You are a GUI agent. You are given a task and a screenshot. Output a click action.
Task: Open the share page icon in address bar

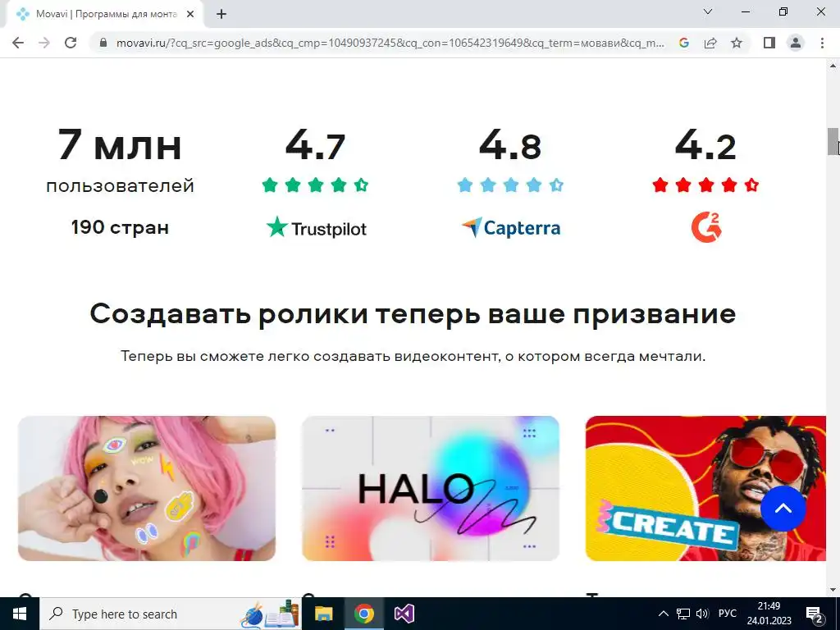coord(710,43)
